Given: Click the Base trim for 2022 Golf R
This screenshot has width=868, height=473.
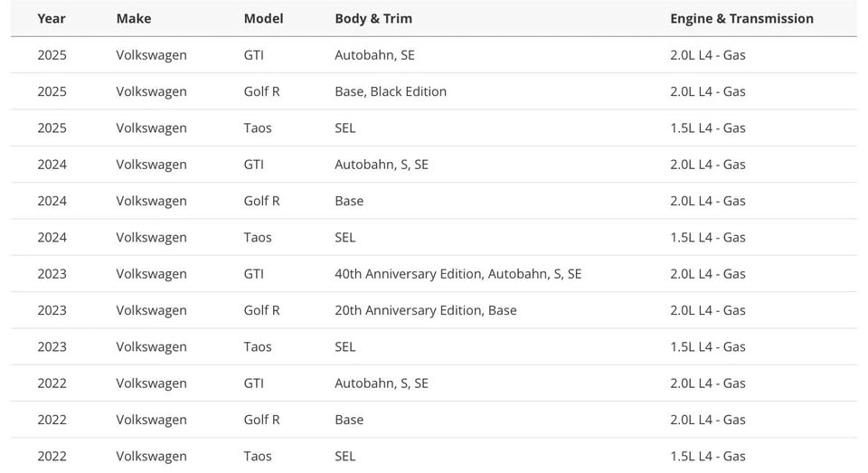Looking at the screenshot, I should (349, 420).
